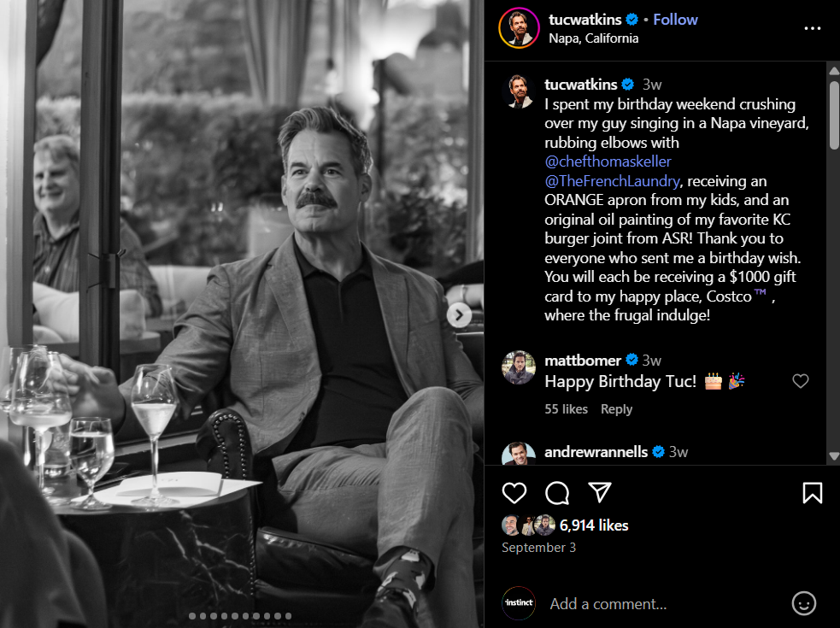This screenshot has width=840, height=628.
Task: Open the @TheFrenchLaundry mention
Action: [612, 181]
